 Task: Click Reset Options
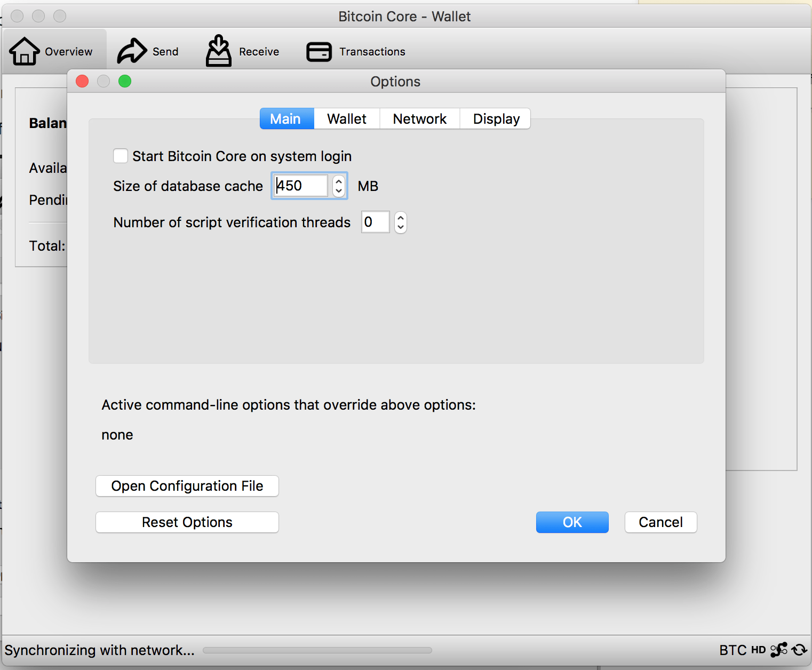[187, 522]
